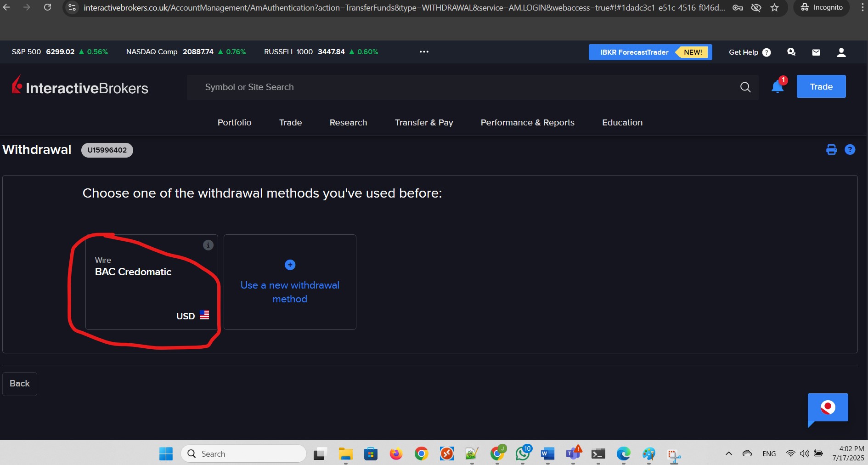Viewport: 868px width, 465px height.
Task: Click the NASDAQ Comp ticker quote
Action: tap(186, 52)
